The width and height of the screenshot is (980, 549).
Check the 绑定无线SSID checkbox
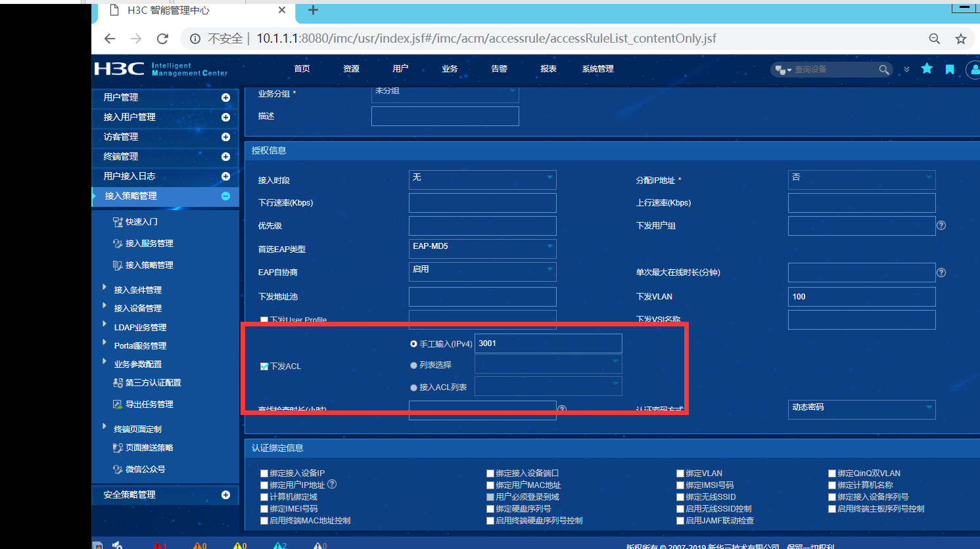680,496
